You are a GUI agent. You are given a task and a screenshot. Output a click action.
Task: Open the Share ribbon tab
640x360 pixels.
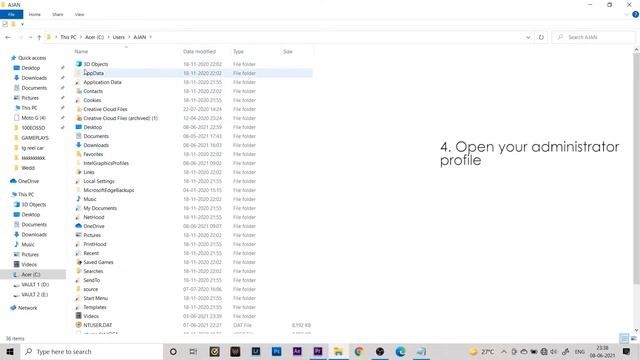[58, 14]
